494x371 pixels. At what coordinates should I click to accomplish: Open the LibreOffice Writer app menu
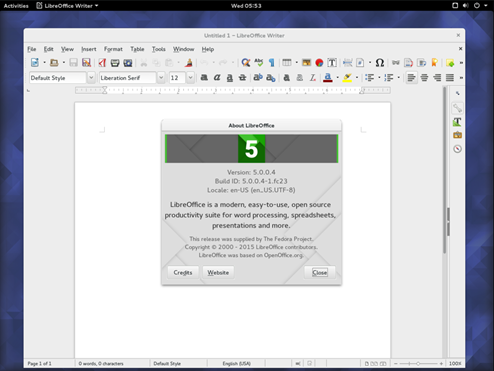[x=67, y=6]
